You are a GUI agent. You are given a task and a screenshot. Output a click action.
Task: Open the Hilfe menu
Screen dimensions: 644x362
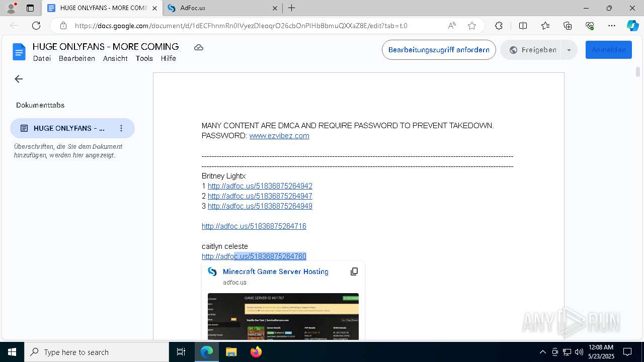point(169,58)
